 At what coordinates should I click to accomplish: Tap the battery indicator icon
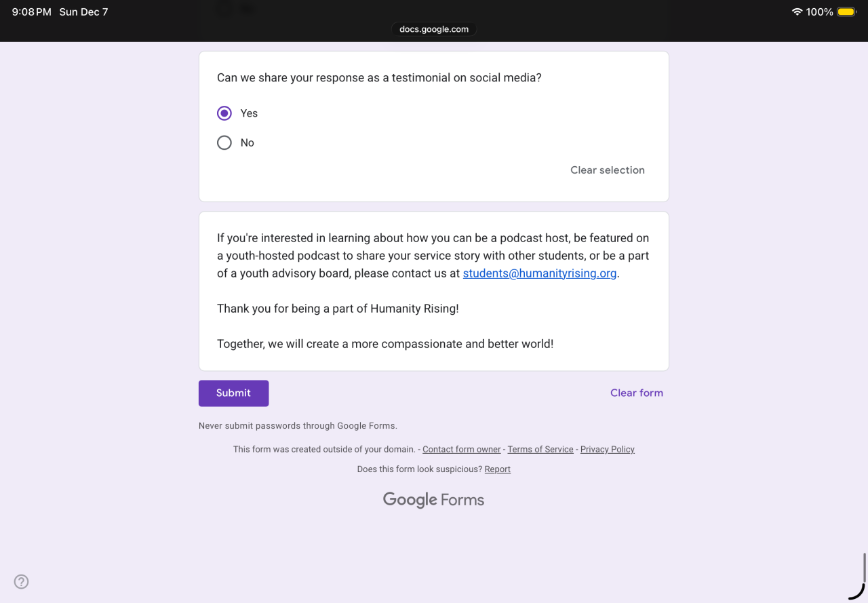tap(846, 12)
